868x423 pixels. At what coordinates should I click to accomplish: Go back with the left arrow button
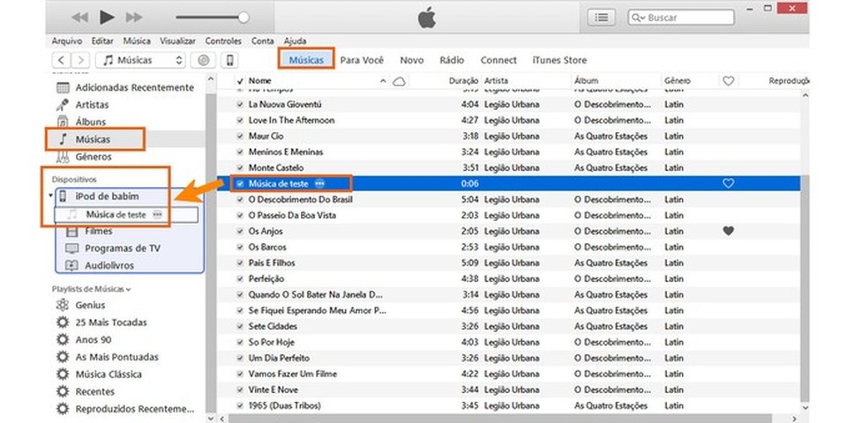click(62, 60)
